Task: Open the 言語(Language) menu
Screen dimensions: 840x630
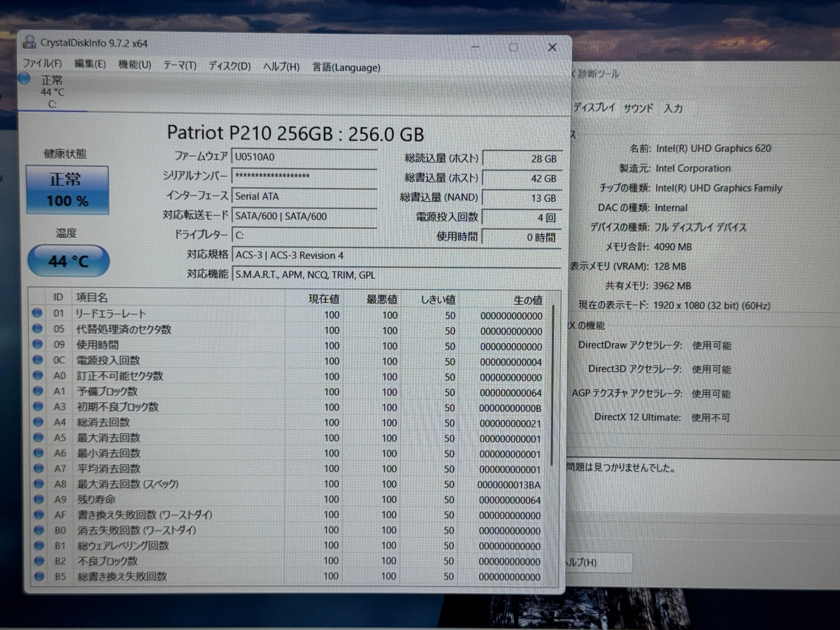Action: [x=346, y=67]
